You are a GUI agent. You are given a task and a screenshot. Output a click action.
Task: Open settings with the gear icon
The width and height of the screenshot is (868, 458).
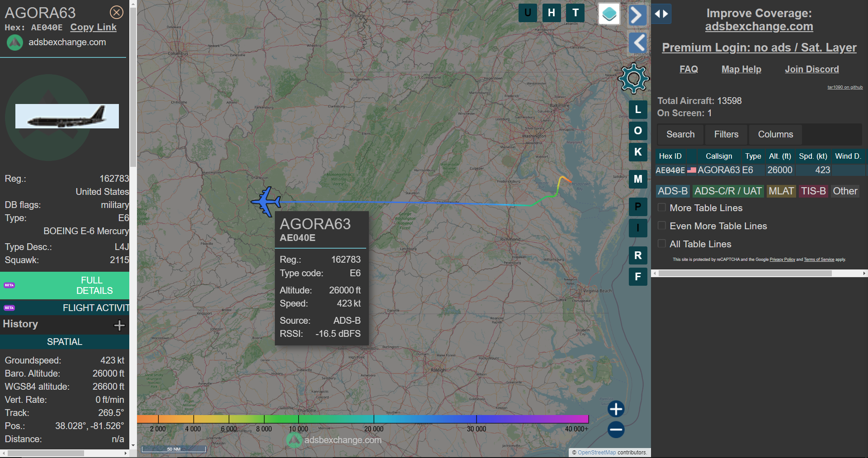[x=633, y=79]
